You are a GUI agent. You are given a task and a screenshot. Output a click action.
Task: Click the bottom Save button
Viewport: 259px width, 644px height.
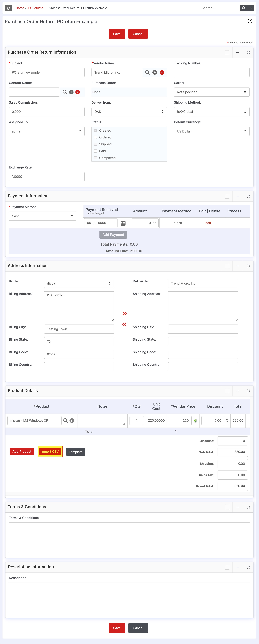click(117, 628)
